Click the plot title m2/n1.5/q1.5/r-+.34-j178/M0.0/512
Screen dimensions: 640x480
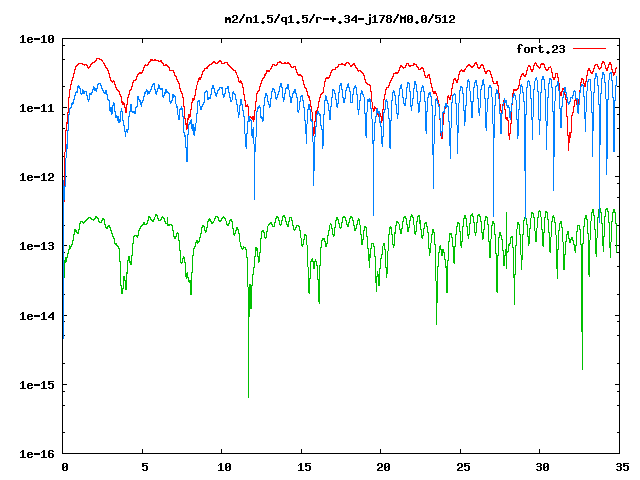click(x=340, y=19)
